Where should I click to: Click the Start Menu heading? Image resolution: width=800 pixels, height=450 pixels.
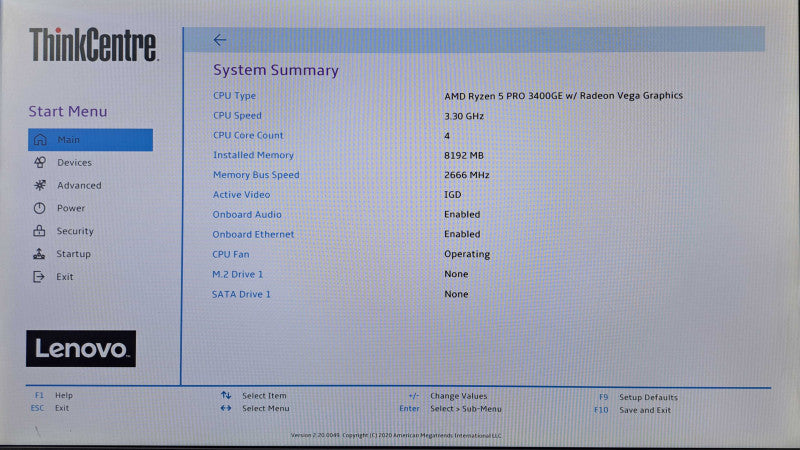(68, 111)
